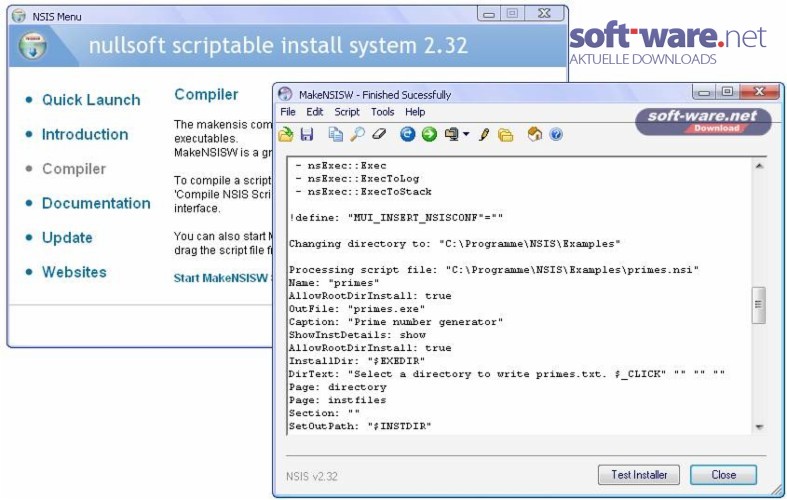Click the Find magnifier icon in toolbar
This screenshot has height=500, width=787.
point(357,134)
